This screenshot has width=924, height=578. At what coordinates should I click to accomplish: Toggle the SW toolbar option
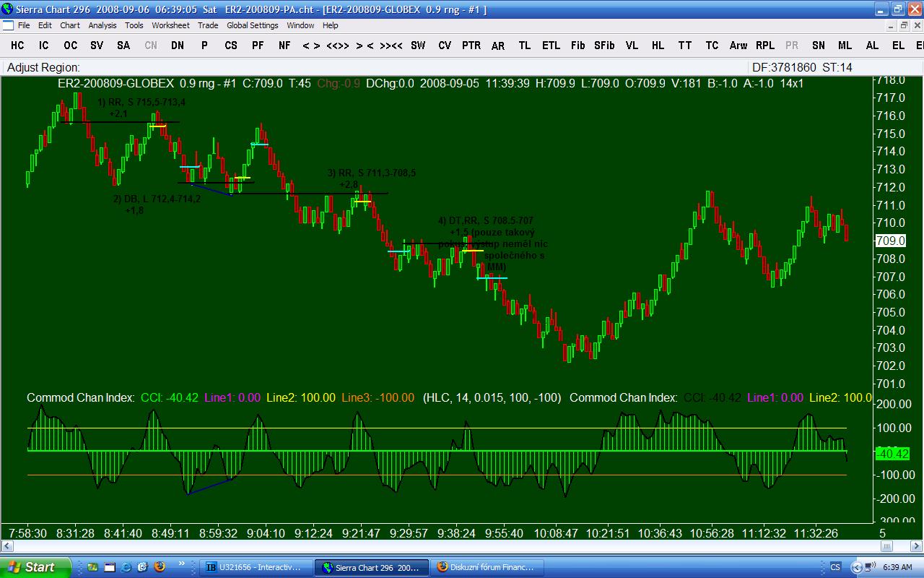pos(418,46)
